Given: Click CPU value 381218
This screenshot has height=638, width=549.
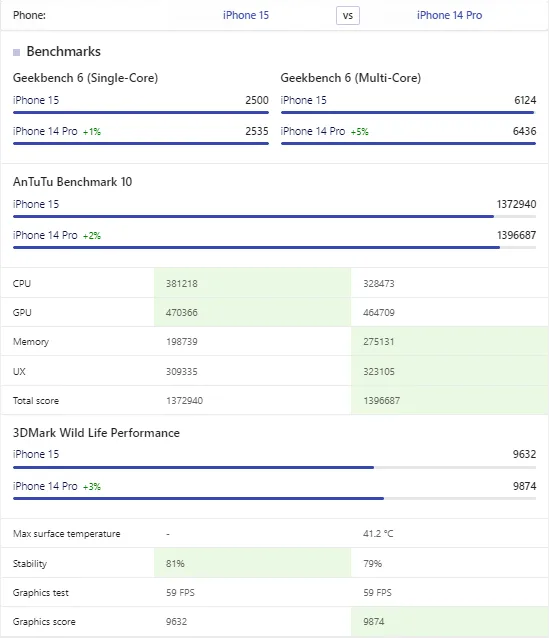Looking at the screenshot, I should coord(182,283).
